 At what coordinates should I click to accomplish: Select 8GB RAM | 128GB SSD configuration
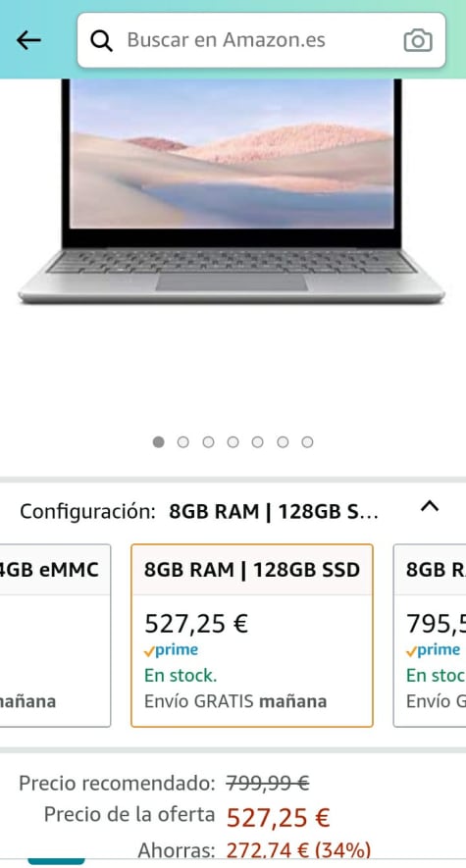coord(252,636)
